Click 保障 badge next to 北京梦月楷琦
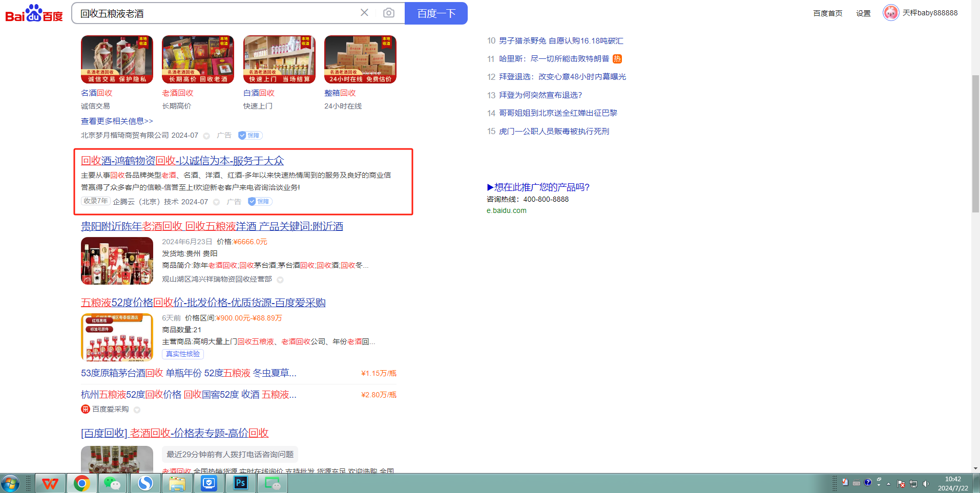980x493 pixels. pyautogui.click(x=250, y=136)
